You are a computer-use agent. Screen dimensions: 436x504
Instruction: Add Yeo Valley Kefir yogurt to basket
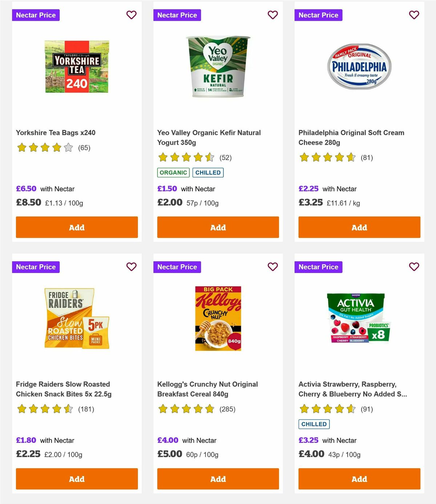pyautogui.click(x=218, y=227)
